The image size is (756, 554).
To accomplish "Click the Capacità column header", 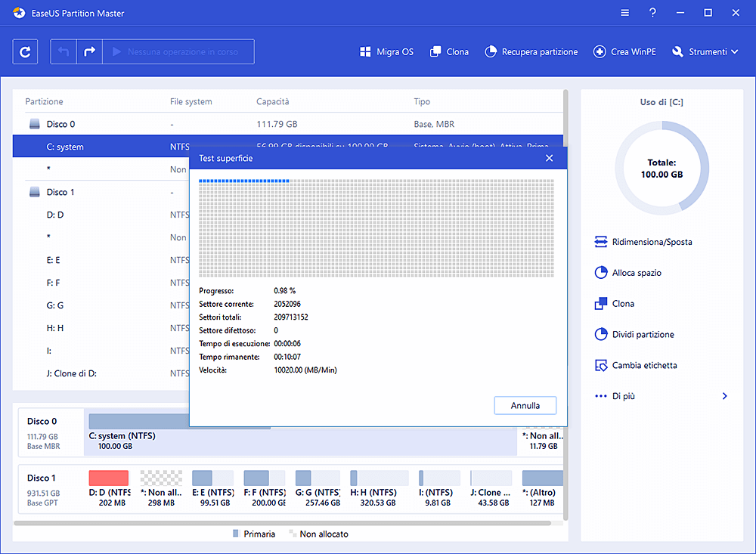I will coord(273,101).
